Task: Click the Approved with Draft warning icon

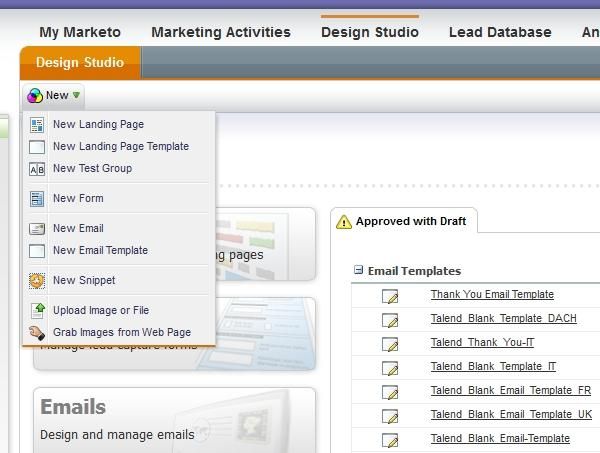Action: click(x=344, y=222)
